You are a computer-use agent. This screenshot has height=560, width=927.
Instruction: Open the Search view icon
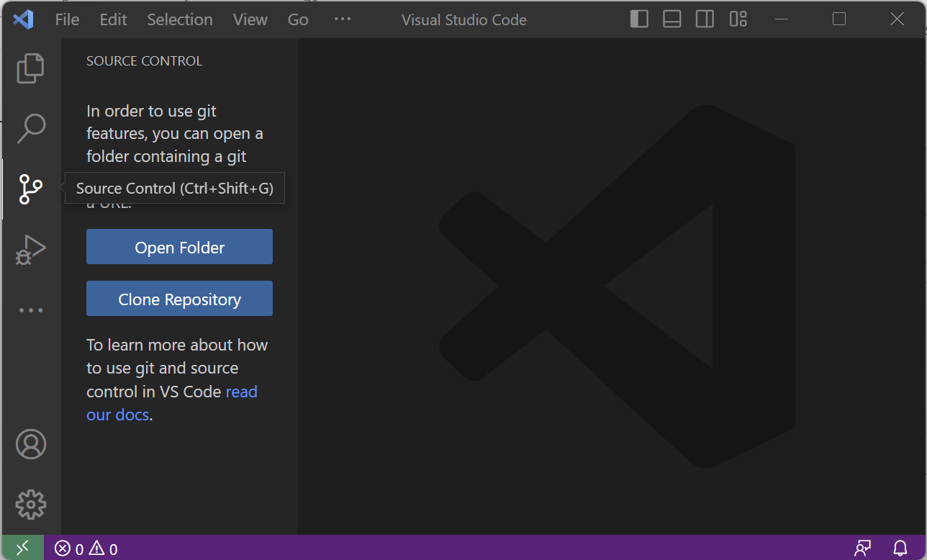coord(30,129)
